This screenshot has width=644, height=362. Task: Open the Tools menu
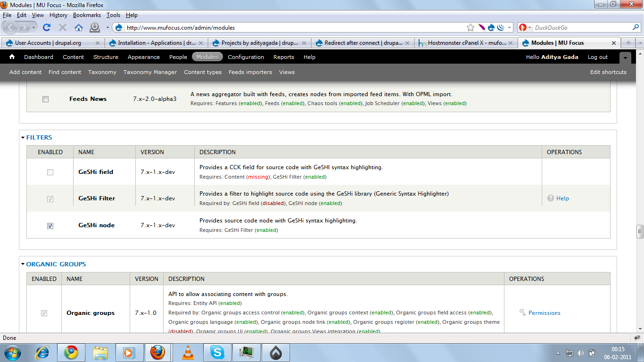[x=114, y=15]
